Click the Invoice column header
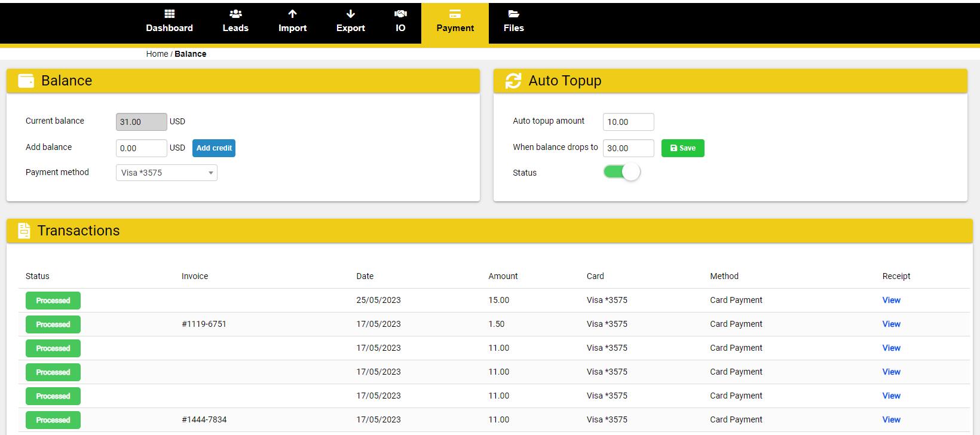This screenshot has height=435, width=980. (195, 276)
